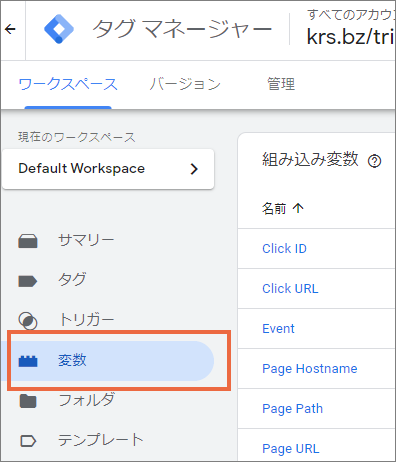Open the Page URL variable
Image resolution: width=396 pixels, height=462 pixels.
tap(291, 449)
